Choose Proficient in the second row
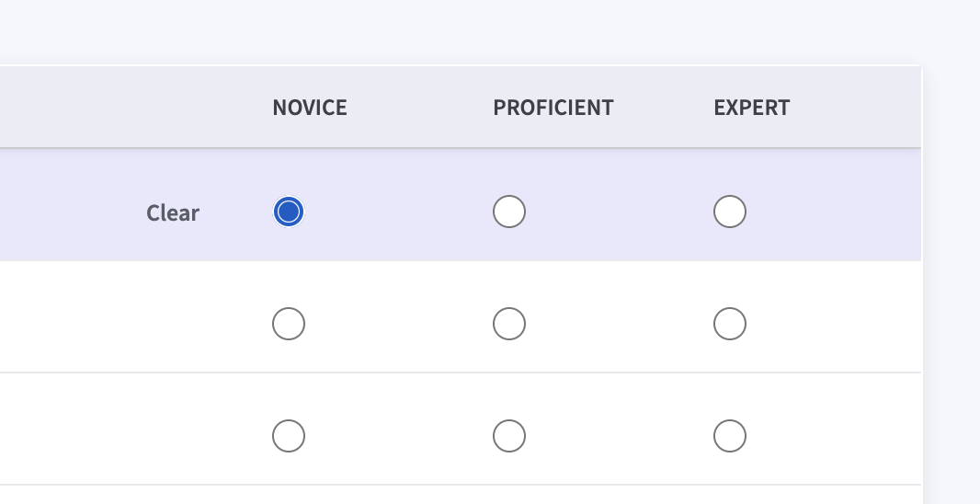 point(509,325)
